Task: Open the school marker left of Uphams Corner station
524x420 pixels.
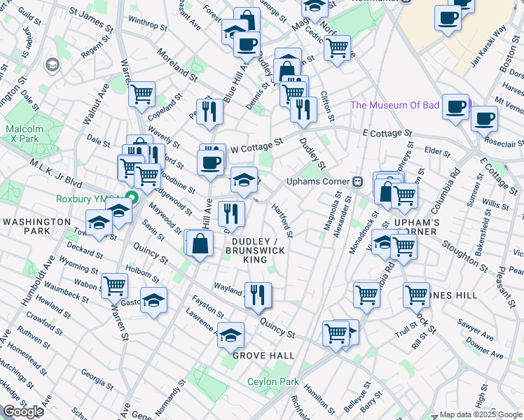Action: (244, 180)
